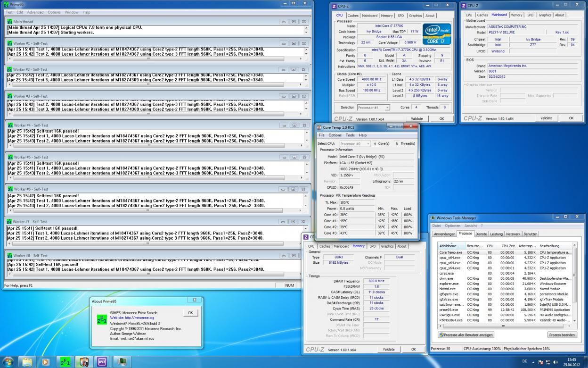Click OK in the CPU-Z Mainboard window
The image size is (588, 368).
coord(571,118)
